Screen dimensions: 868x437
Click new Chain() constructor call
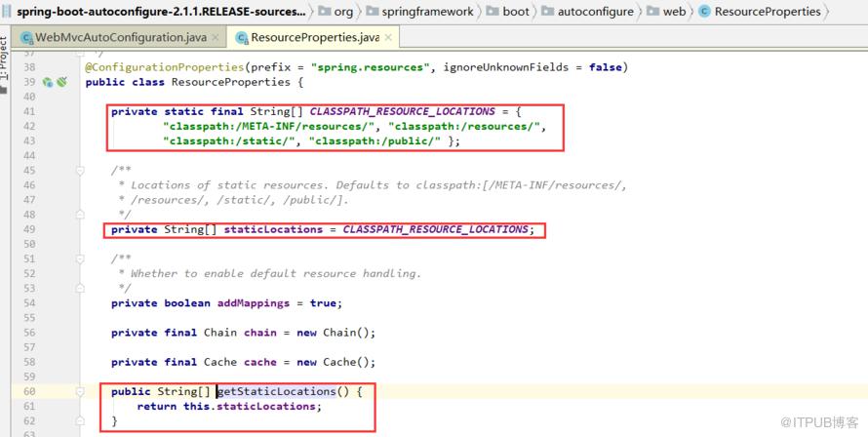click(x=335, y=333)
